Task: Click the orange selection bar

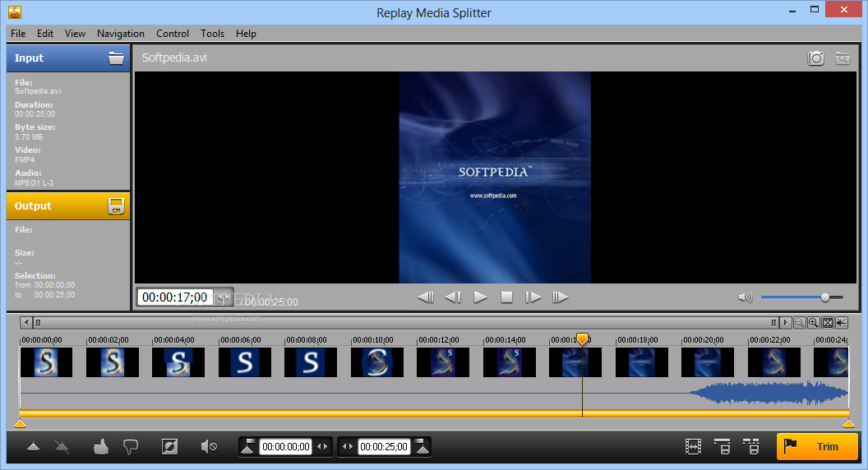Action: click(x=434, y=413)
